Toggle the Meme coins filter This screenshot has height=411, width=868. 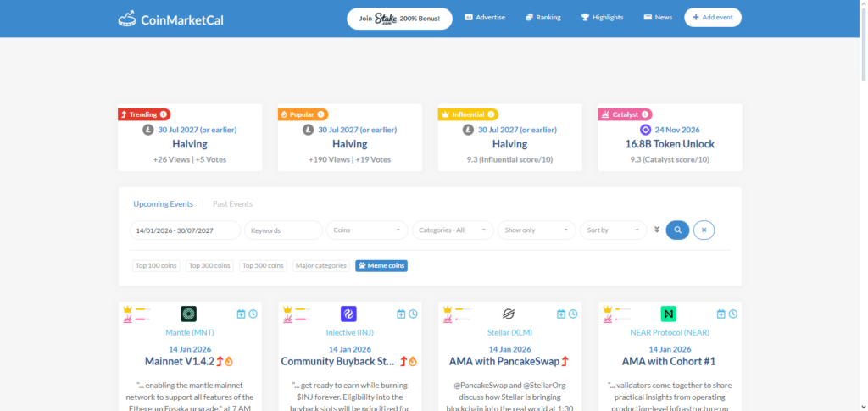(x=381, y=265)
